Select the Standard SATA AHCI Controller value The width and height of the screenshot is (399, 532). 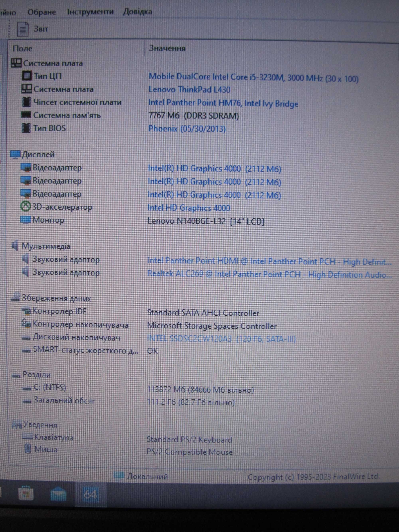203,313
